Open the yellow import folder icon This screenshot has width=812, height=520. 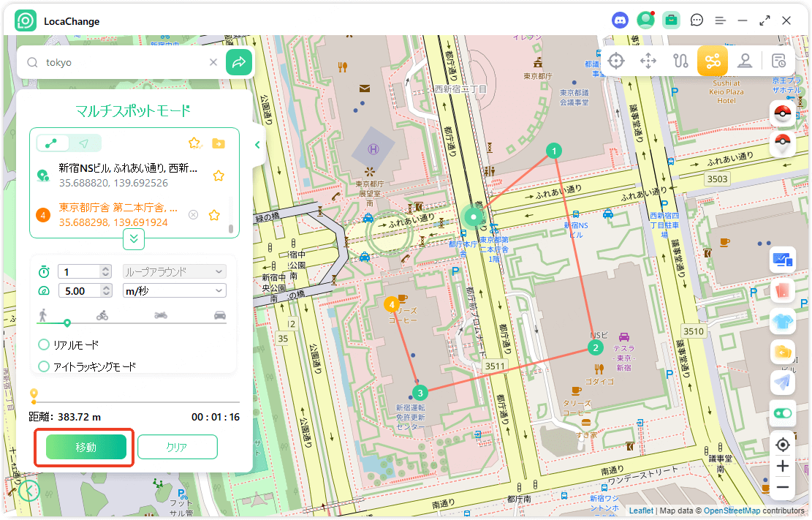pos(783,353)
